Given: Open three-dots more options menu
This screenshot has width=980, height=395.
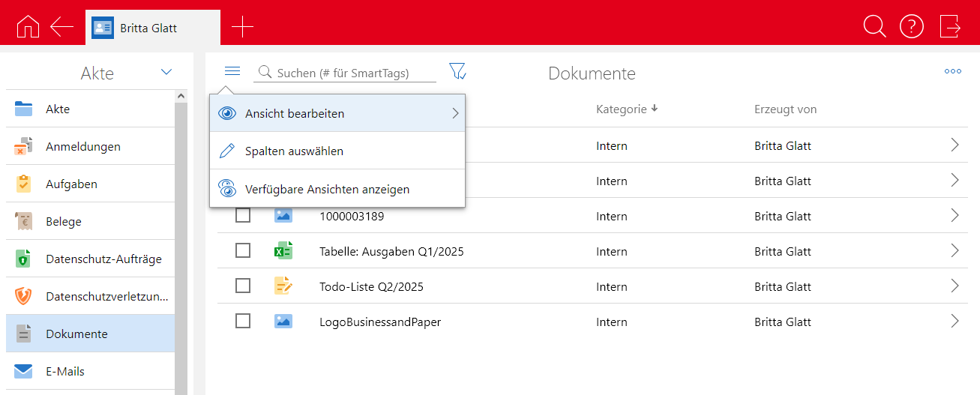Looking at the screenshot, I should click(952, 72).
